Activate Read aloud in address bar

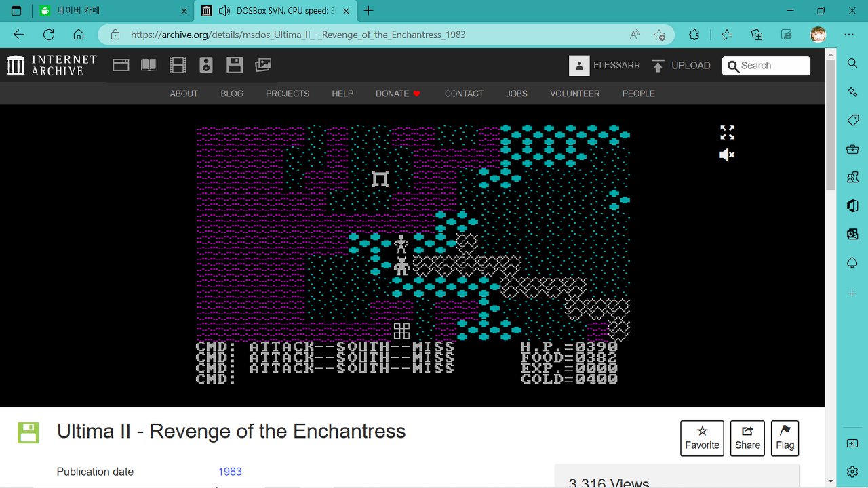[x=635, y=35]
